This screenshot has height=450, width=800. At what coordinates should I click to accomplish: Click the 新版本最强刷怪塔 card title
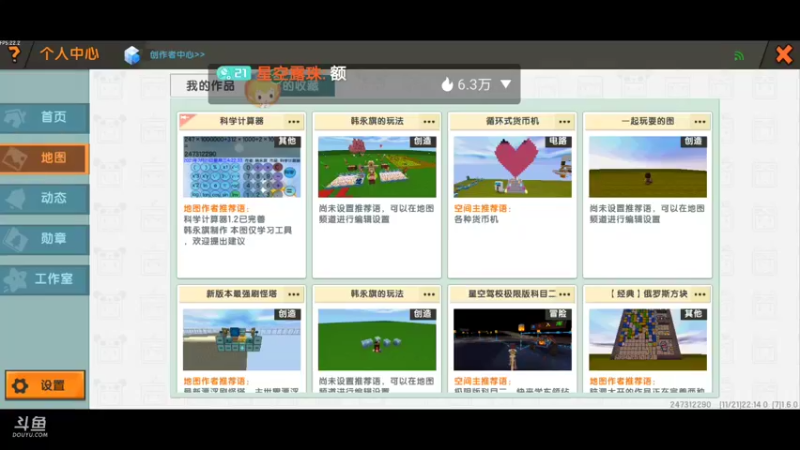click(x=241, y=294)
